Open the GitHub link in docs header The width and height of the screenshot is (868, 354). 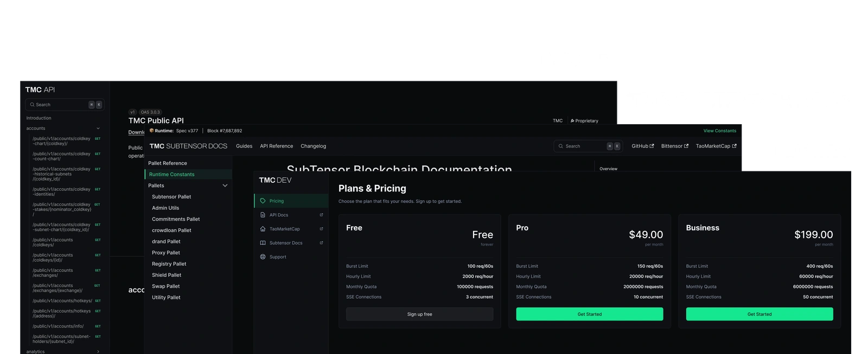tap(642, 146)
